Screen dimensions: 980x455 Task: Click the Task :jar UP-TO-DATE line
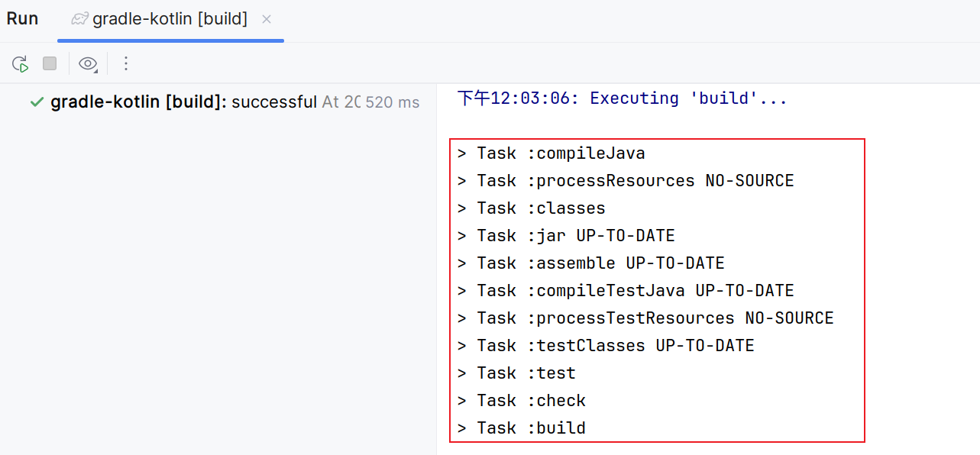[x=566, y=236]
